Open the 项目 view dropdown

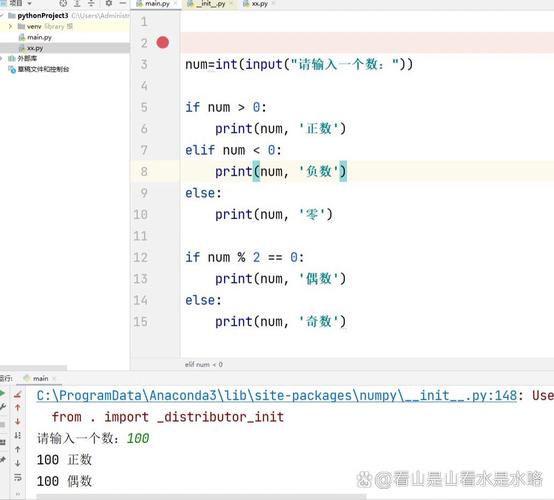(29, 3)
